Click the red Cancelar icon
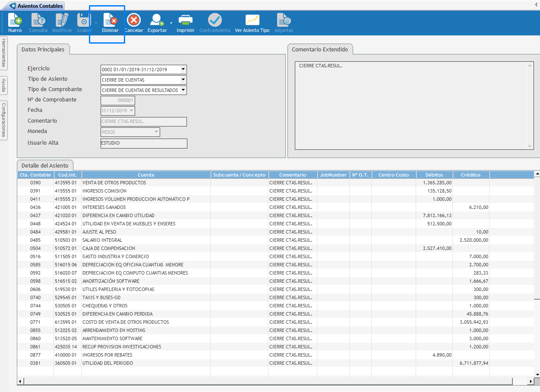540x392 pixels. tap(134, 20)
